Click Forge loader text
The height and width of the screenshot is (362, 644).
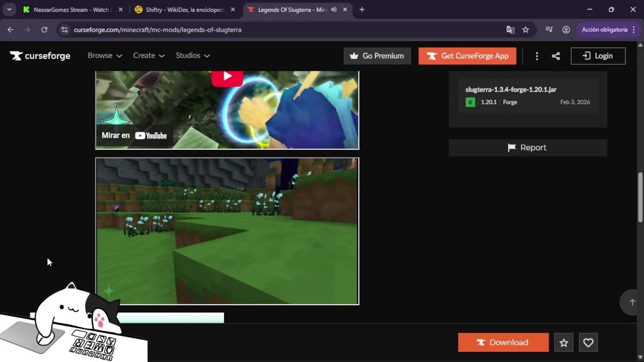click(510, 102)
